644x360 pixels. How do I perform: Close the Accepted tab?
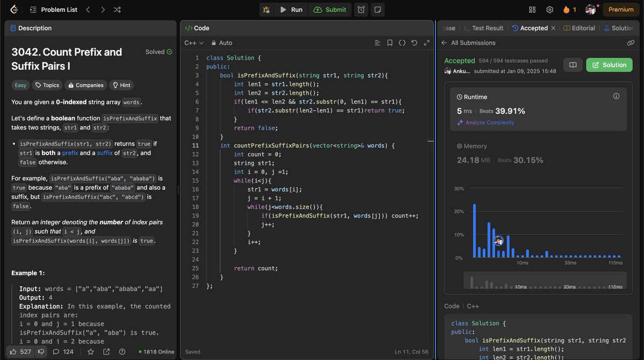[x=554, y=28]
